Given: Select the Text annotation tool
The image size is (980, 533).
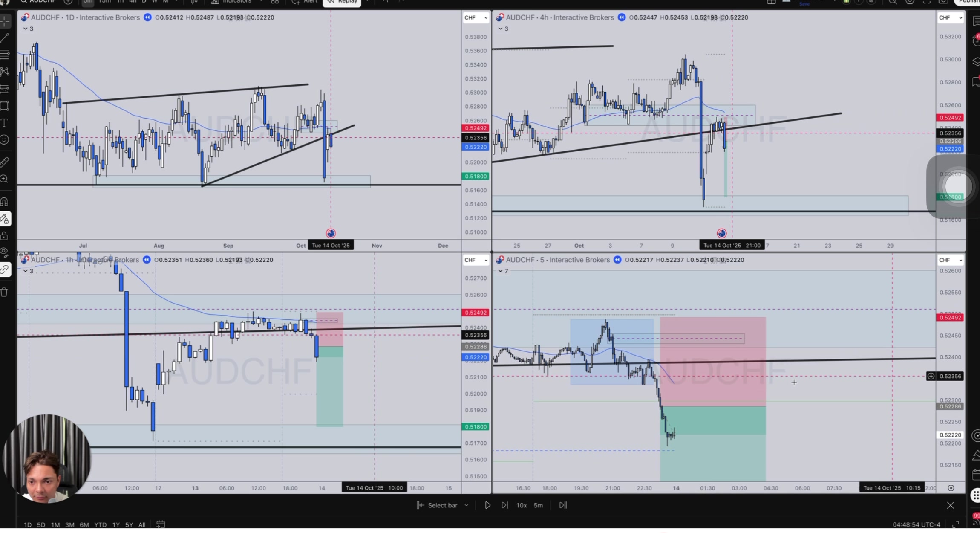Looking at the screenshot, I should [x=5, y=123].
